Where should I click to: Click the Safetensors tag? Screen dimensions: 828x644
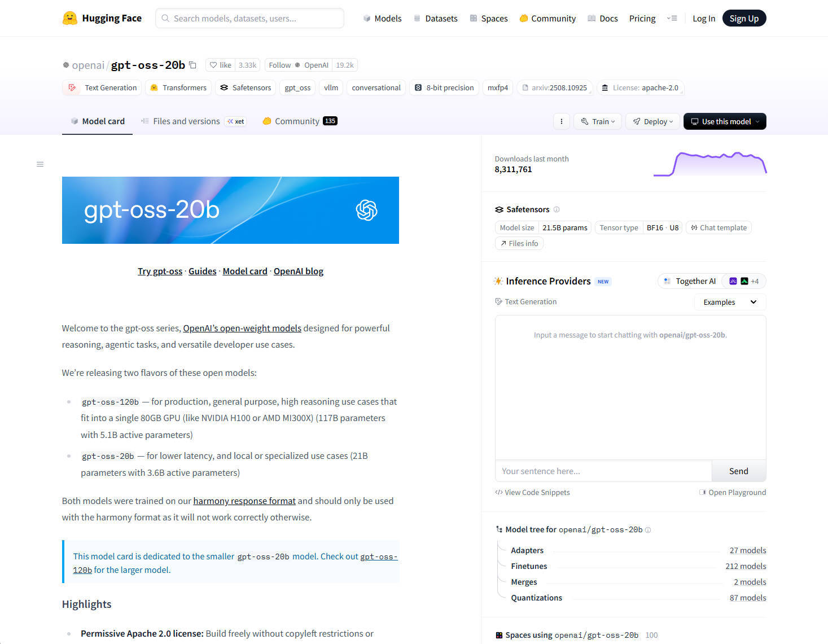tap(246, 87)
